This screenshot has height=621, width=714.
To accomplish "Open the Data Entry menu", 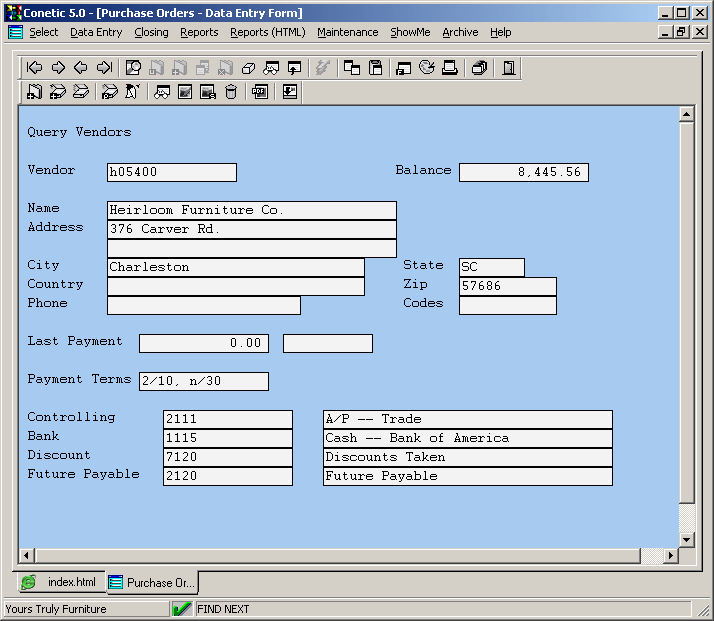I will tap(96, 32).
